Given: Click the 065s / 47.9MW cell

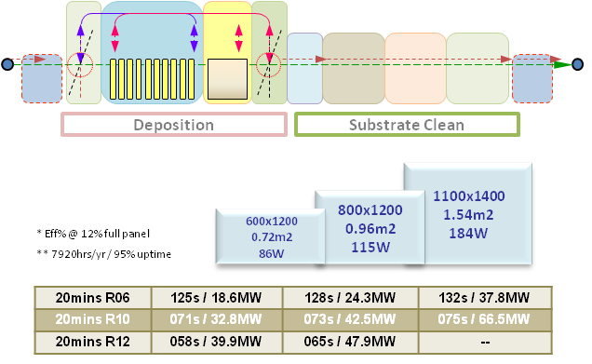Looking at the screenshot, I should click(x=350, y=342).
